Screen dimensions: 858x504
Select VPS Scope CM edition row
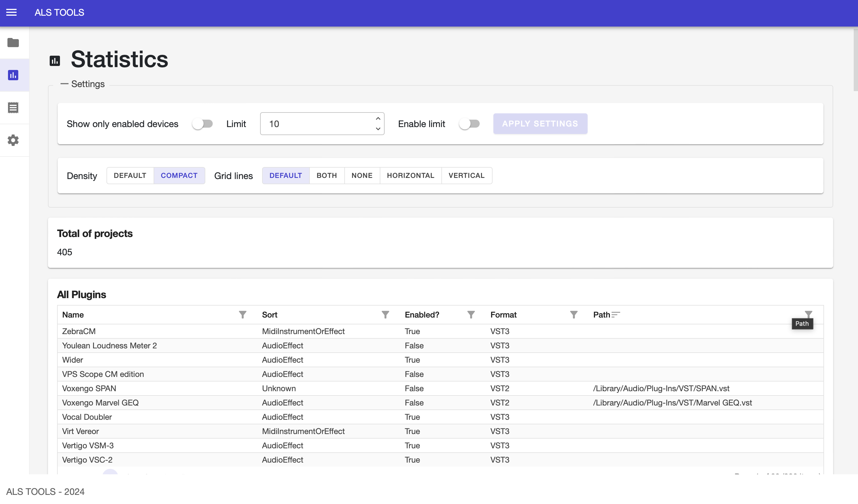(x=440, y=374)
